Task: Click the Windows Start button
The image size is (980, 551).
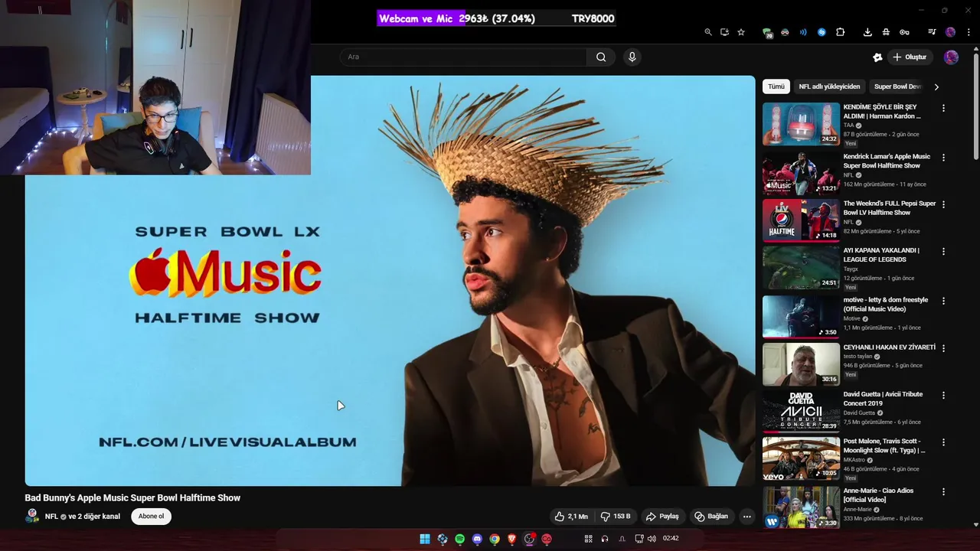Action: point(424,539)
